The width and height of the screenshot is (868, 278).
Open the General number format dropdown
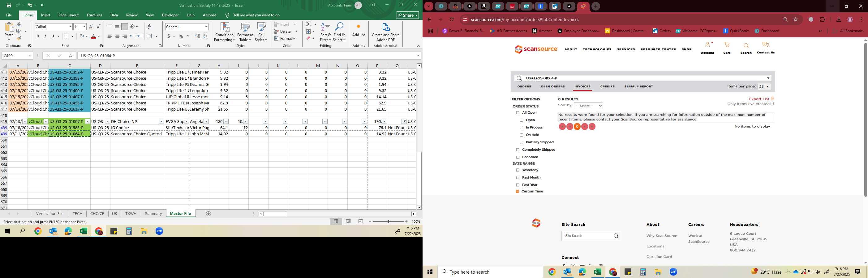click(206, 27)
